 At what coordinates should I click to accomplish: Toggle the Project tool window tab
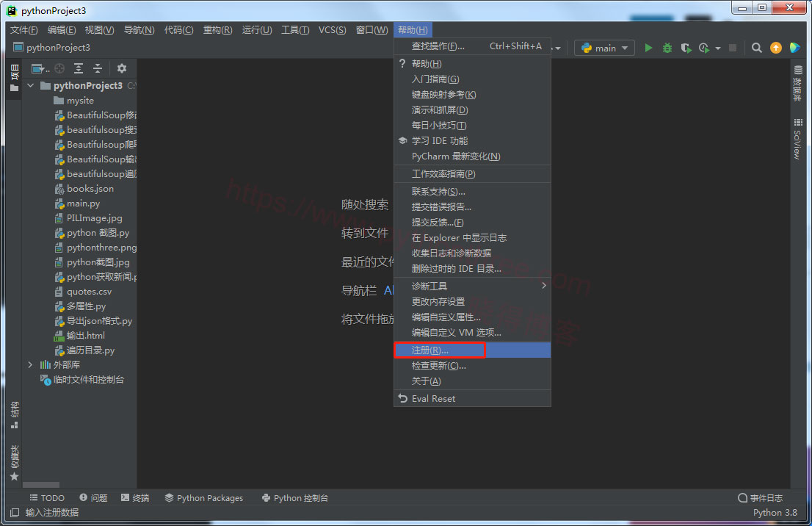click(15, 79)
